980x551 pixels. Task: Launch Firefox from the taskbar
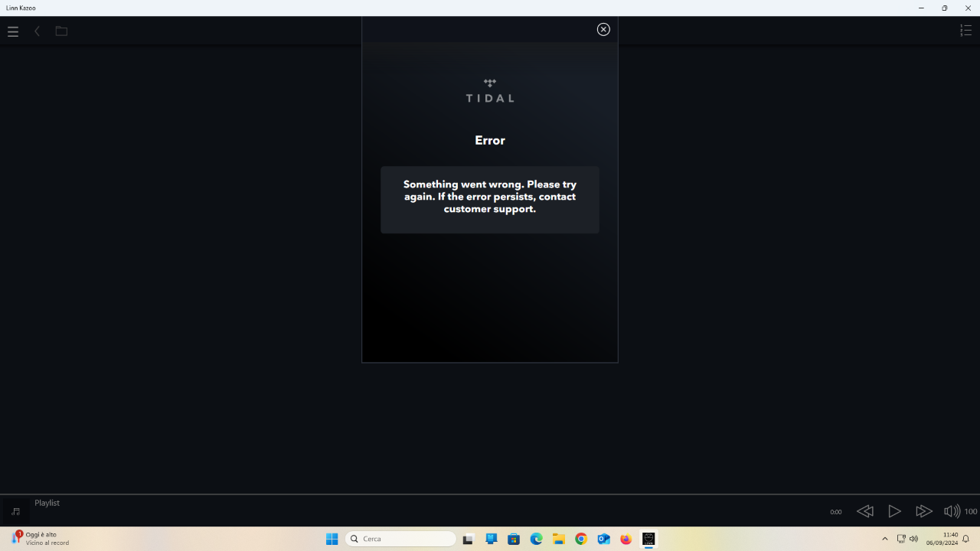[x=626, y=539]
